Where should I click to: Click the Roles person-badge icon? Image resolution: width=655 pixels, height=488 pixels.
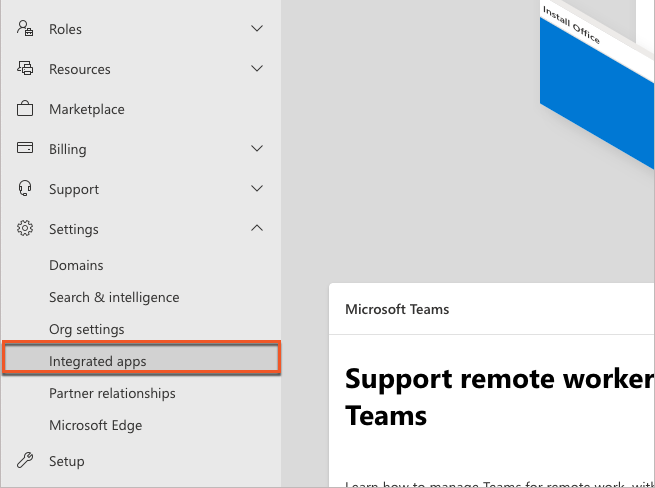point(25,28)
